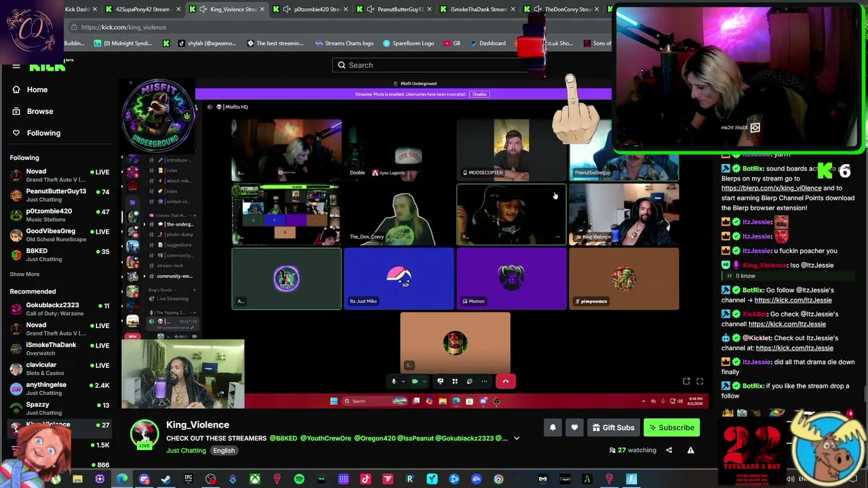The image size is (868, 488).
Task: Toggle Discord call camera
Action: [414, 382]
